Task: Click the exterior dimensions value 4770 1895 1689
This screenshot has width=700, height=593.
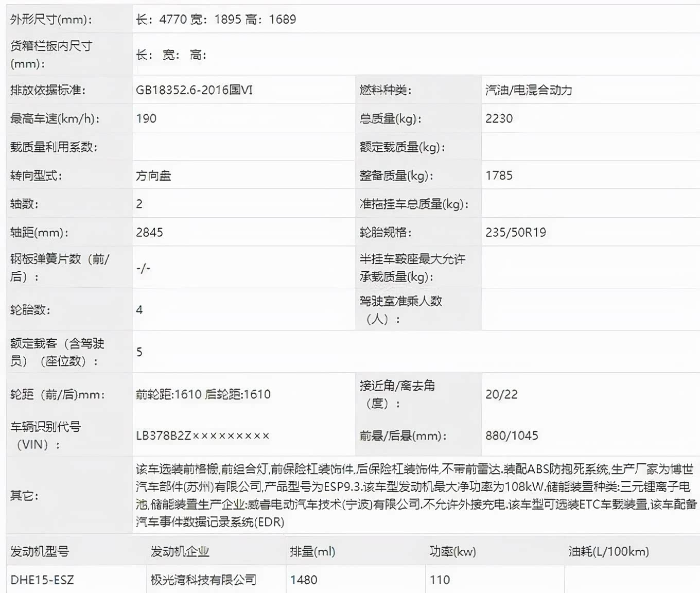Action: tap(216, 20)
